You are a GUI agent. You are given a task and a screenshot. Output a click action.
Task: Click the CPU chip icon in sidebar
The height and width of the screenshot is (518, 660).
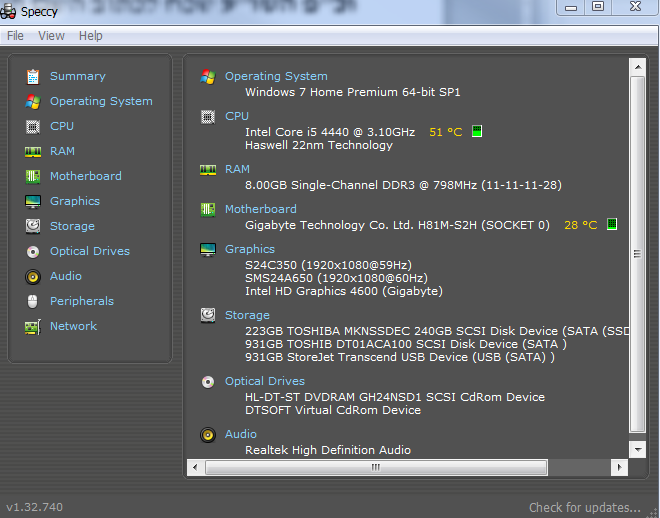(x=33, y=126)
